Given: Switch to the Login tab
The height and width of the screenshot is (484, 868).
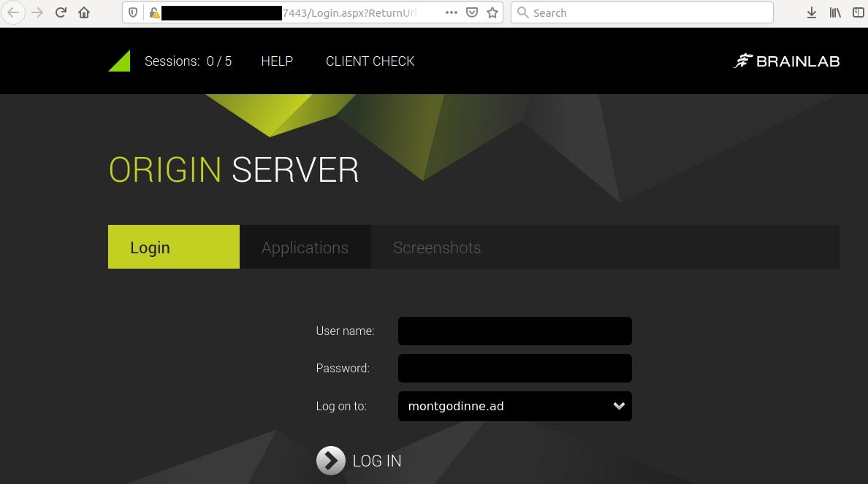Looking at the screenshot, I should pyautogui.click(x=174, y=247).
